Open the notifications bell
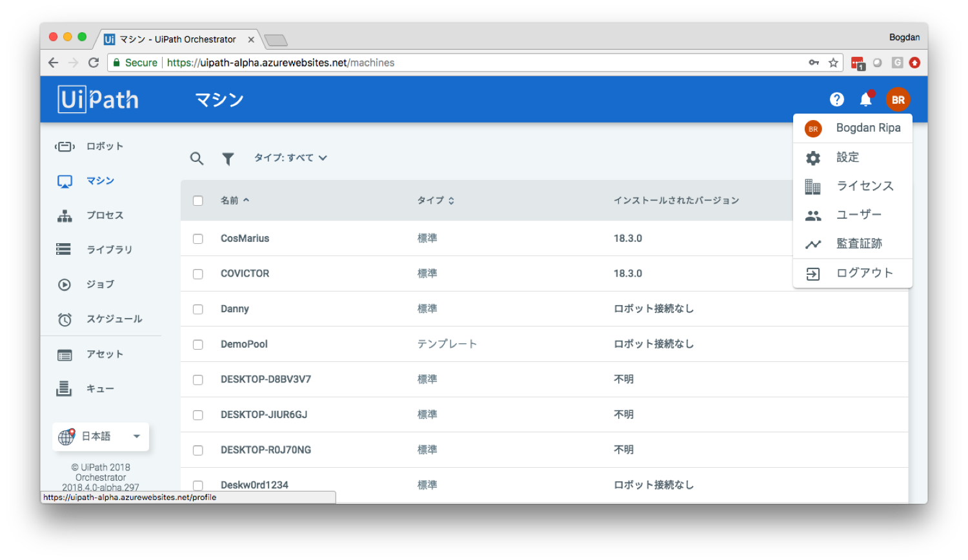 [x=866, y=99]
